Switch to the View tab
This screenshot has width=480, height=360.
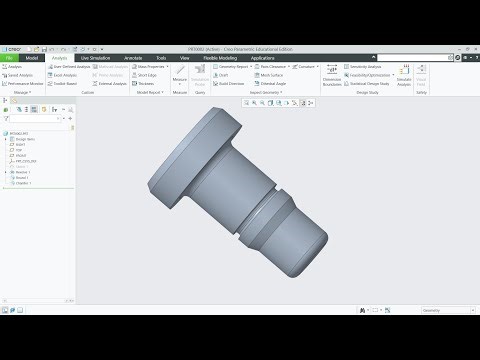[x=184, y=58]
